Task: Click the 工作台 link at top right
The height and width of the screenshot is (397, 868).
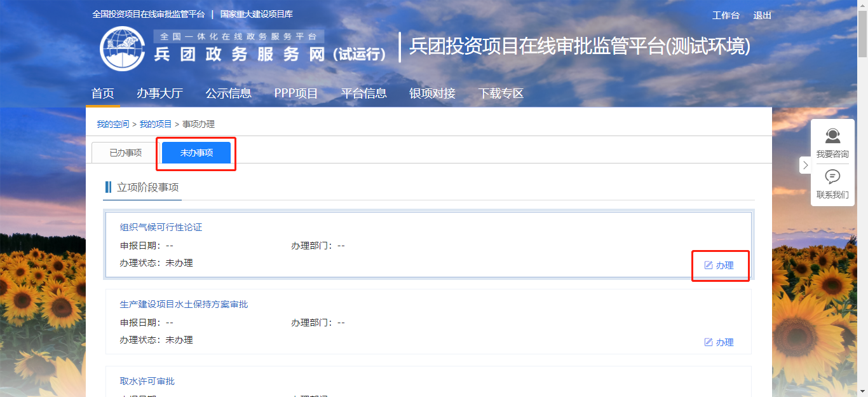Action: click(x=726, y=16)
